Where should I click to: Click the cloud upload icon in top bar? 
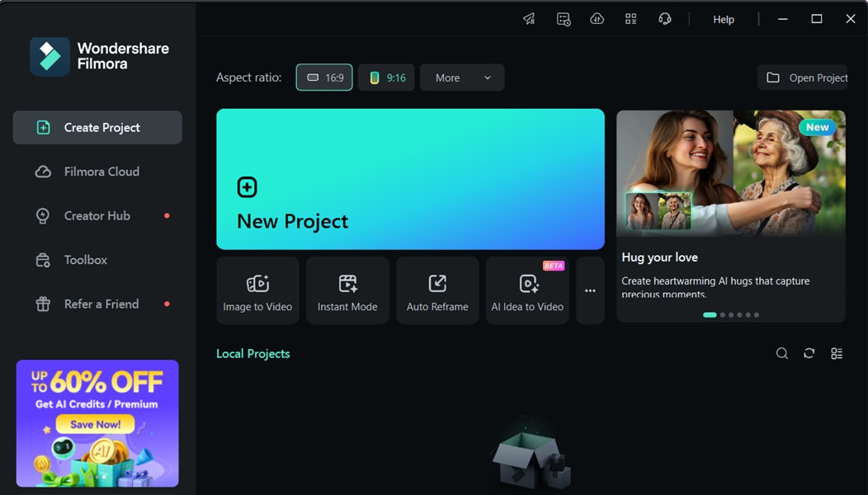click(x=597, y=19)
